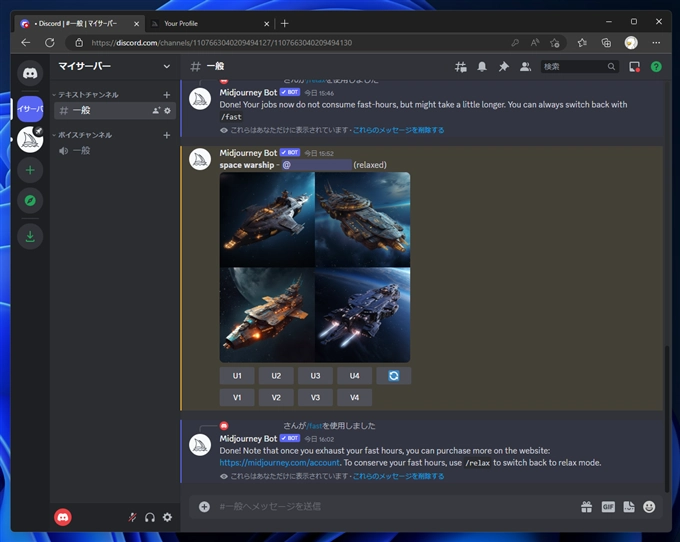680x542 pixels.
Task: Add a server with the plus icon
Action: click(x=30, y=170)
